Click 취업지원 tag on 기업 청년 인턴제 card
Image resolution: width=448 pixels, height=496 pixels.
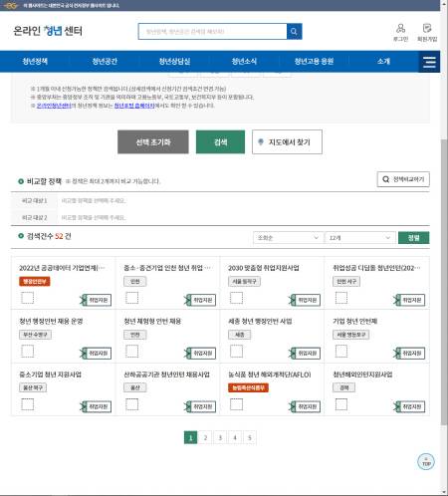pos(409,354)
